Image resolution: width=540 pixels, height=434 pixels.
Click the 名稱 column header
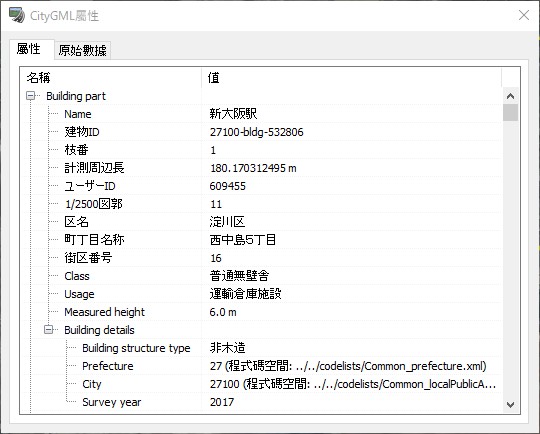click(111, 78)
